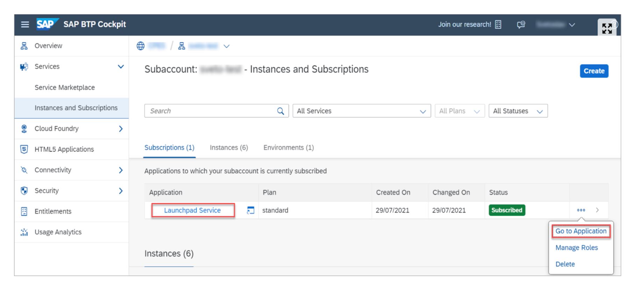Select Manage Roles menu entry
This screenshot has height=286, width=644.
(576, 248)
